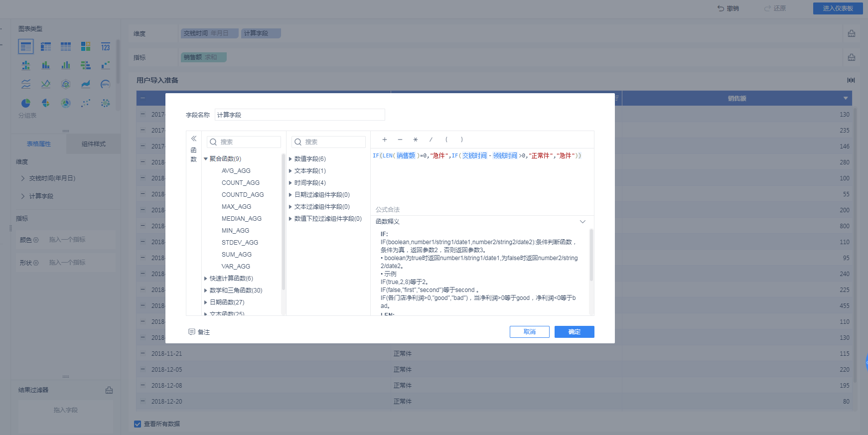868x435 pixels.
Task: Switch to the 组件样式 tab
Action: [x=94, y=144]
